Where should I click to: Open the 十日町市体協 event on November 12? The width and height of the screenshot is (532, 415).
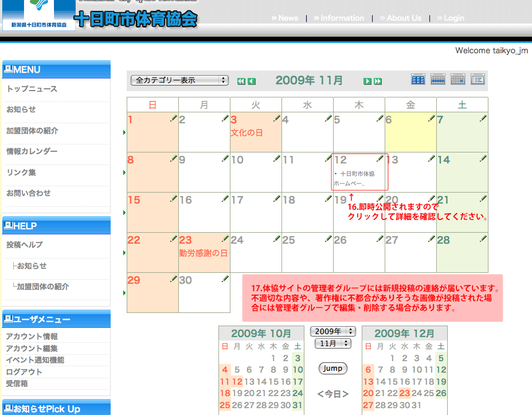[354, 178]
